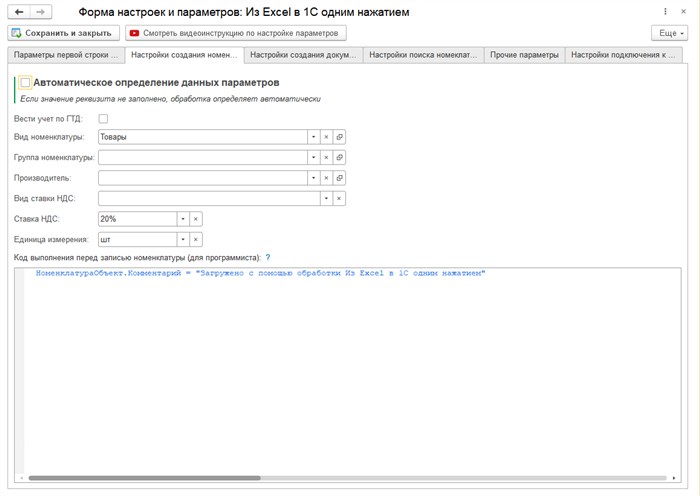Open the Вид номенклатуры item card
Screen dimensions: 700x496
[339, 137]
